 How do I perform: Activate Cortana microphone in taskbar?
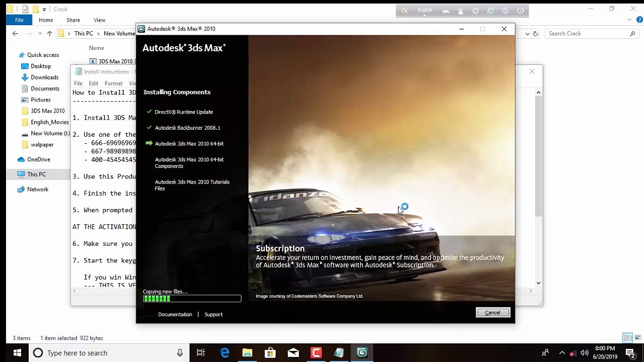pyautogui.click(x=180, y=353)
